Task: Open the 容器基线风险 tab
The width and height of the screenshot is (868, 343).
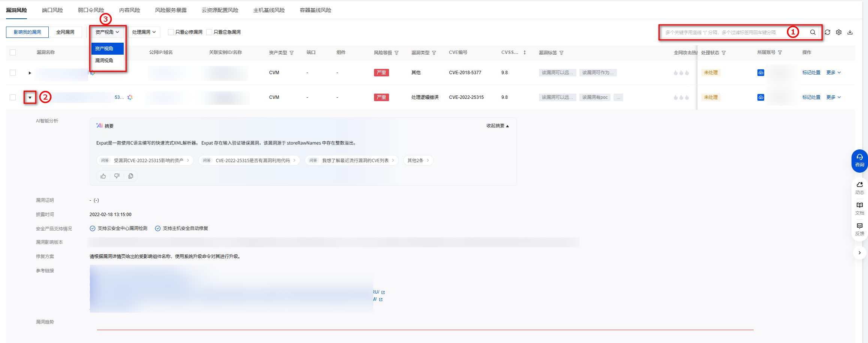Action: click(x=316, y=10)
